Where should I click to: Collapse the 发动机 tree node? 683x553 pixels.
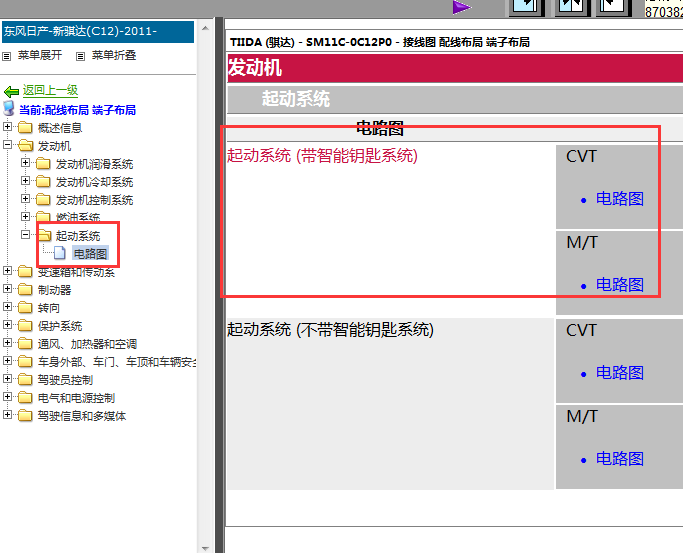click(8, 146)
